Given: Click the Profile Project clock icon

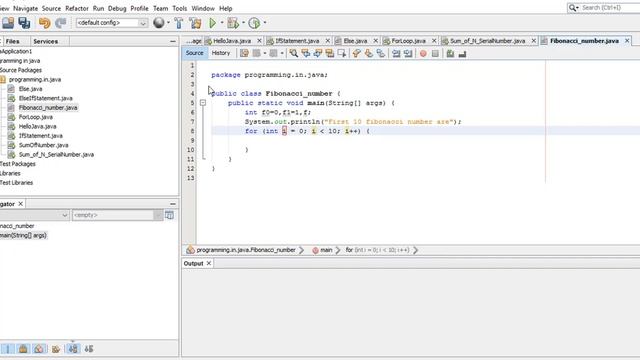Looking at the screenshot, I should pos(254,23).
